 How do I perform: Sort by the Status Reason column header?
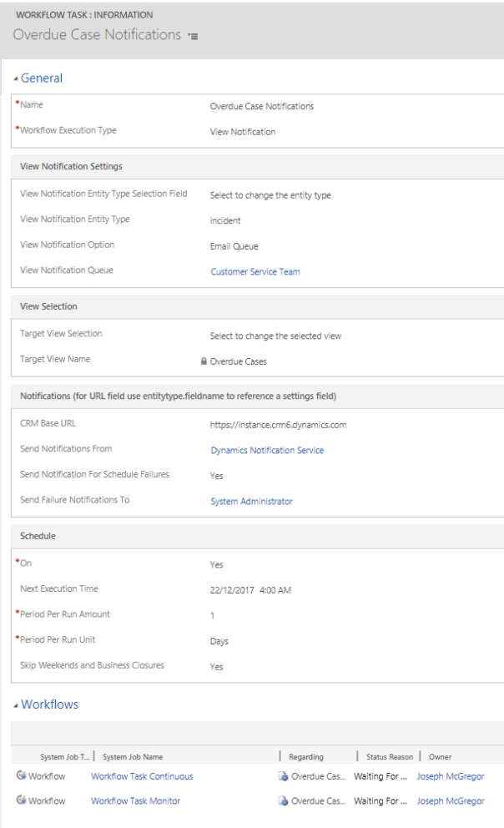pyautogui.click(x=387, y=756)
